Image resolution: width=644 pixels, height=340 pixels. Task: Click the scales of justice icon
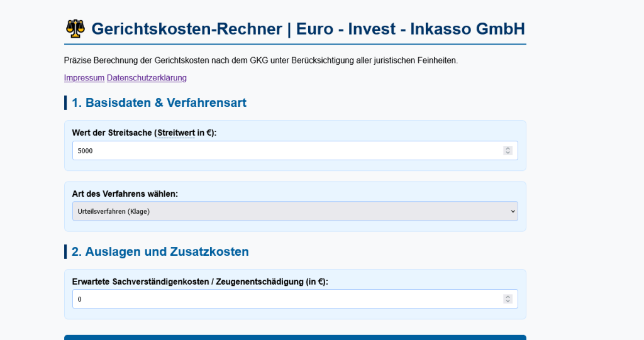[x=75, y=29]
